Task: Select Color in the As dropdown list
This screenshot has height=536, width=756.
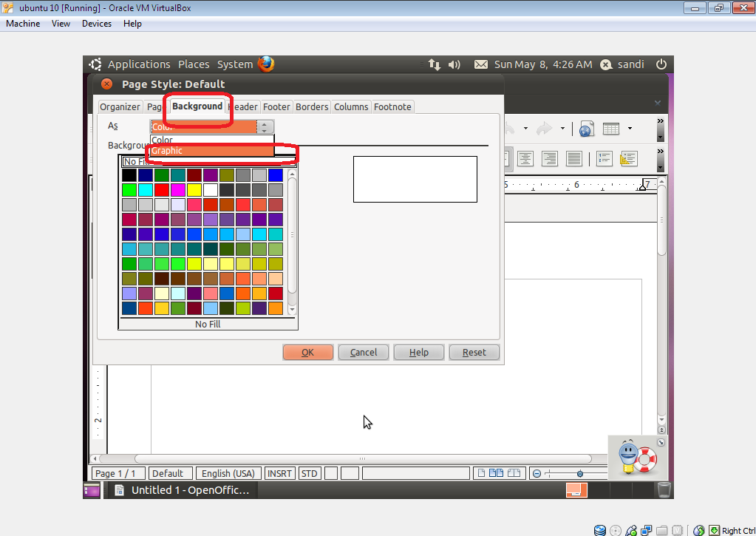Action: (x=212, y=140)
